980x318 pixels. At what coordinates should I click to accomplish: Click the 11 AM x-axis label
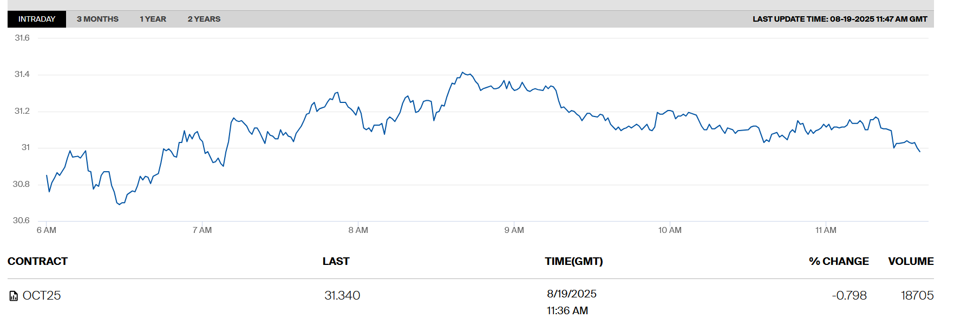tap(826, 230)
